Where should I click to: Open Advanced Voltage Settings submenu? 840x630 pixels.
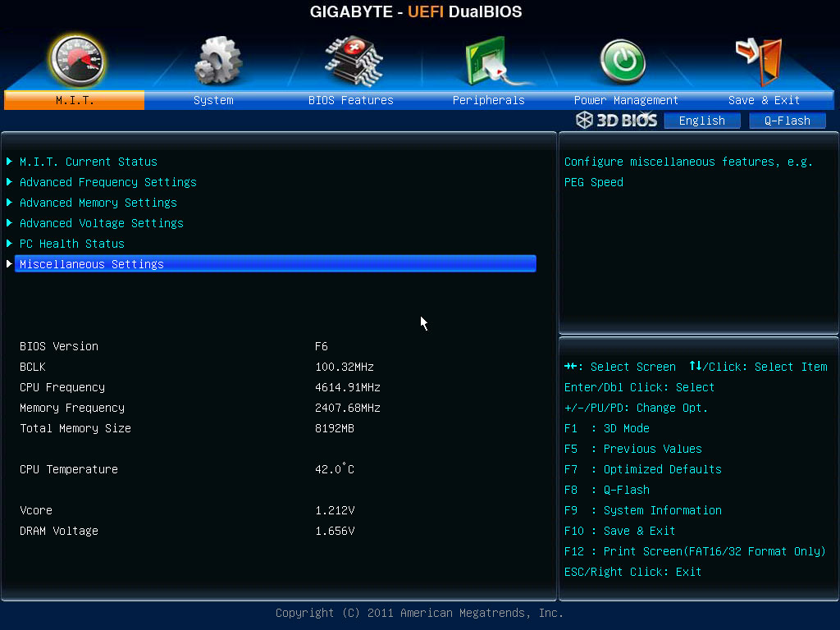tap(101, 223)
